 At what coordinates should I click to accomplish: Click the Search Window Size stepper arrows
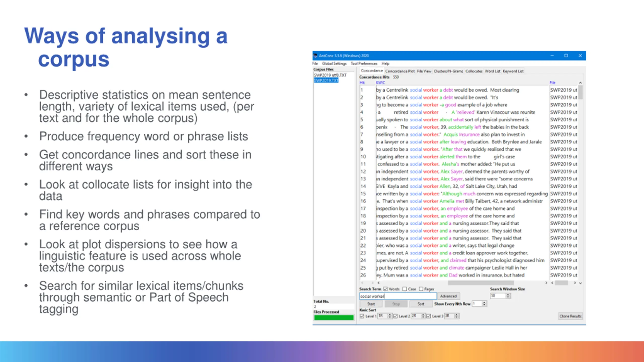(x=508, y=296)
